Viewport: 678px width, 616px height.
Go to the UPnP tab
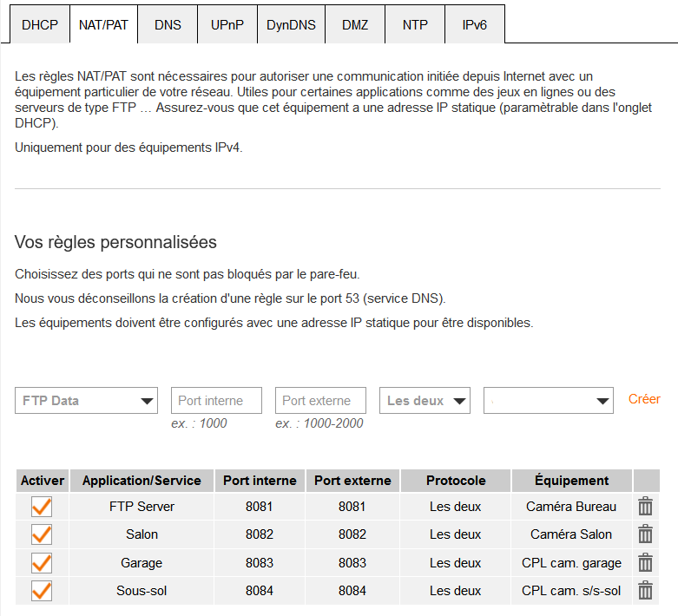227,25
